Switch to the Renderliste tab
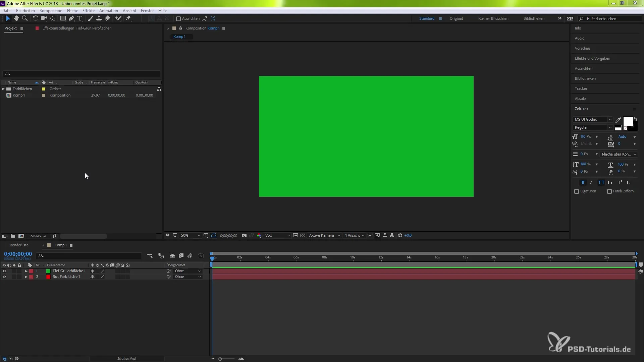 (19, 245)
